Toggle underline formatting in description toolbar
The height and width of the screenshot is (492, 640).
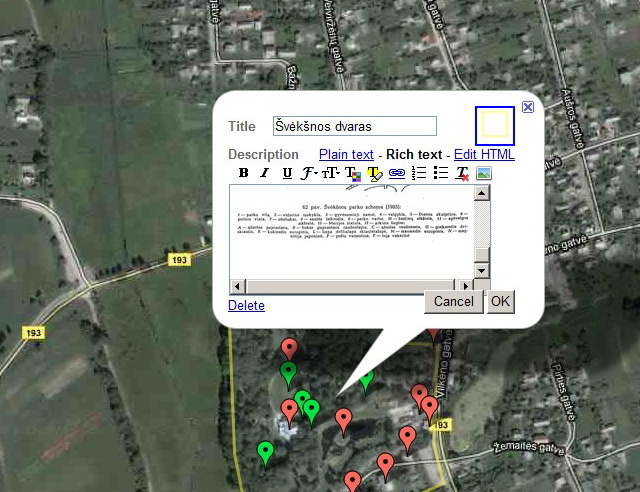[x=287, y=173]
